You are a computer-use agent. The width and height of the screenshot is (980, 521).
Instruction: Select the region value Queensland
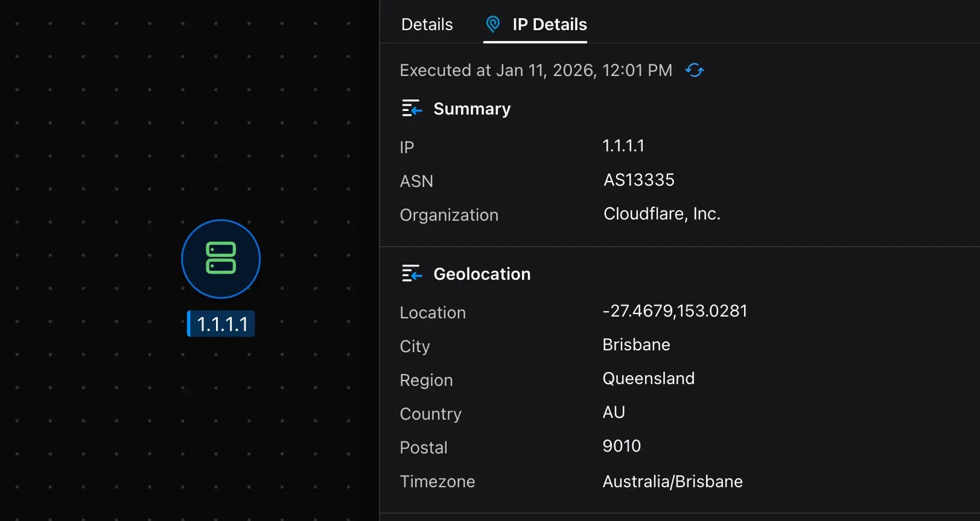[x=649, y=379]
